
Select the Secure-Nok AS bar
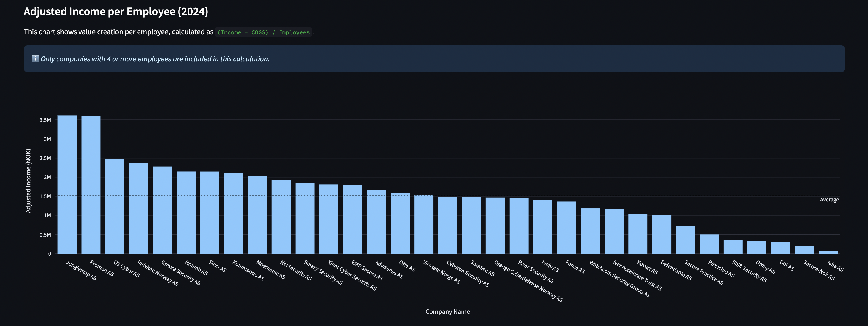[804, 250]
